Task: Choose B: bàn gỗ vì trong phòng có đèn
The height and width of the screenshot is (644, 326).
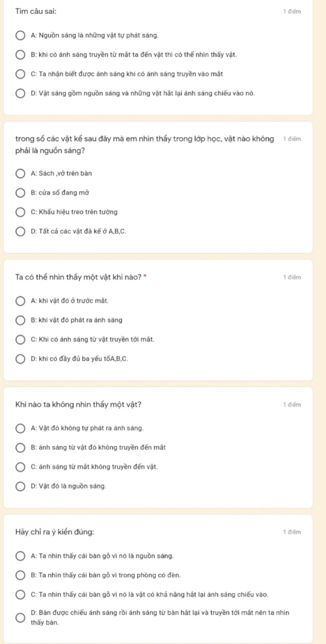Action: [20, 575]
